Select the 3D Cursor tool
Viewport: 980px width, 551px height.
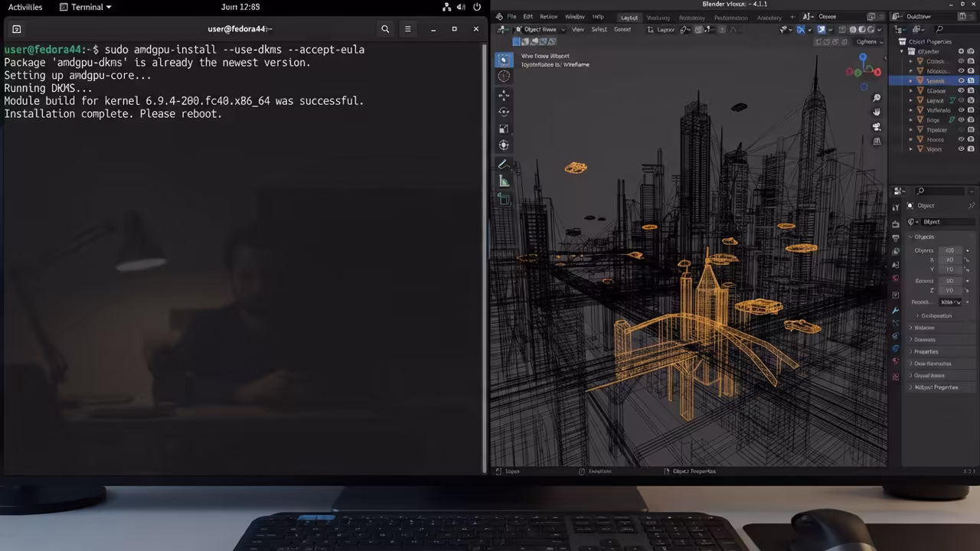click(x=504, y=76)
